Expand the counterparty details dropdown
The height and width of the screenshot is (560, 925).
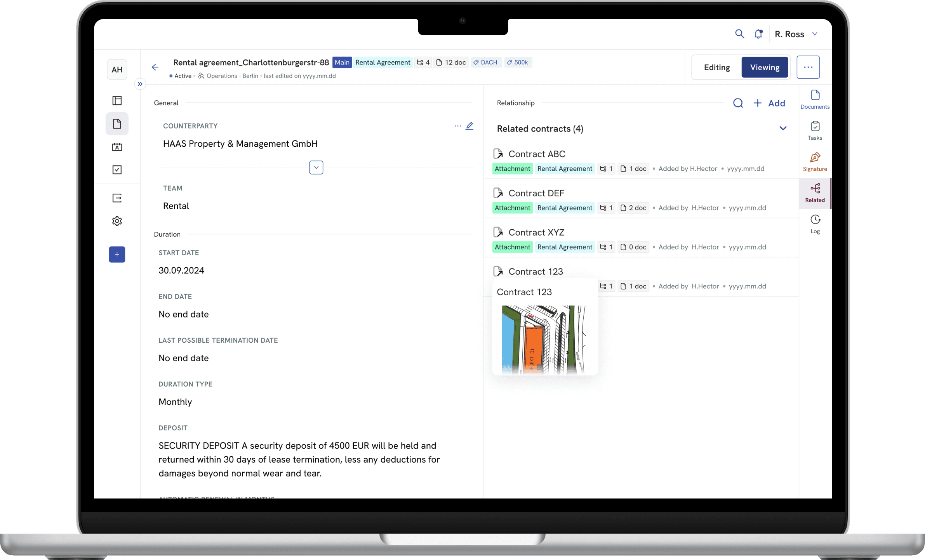316,167
